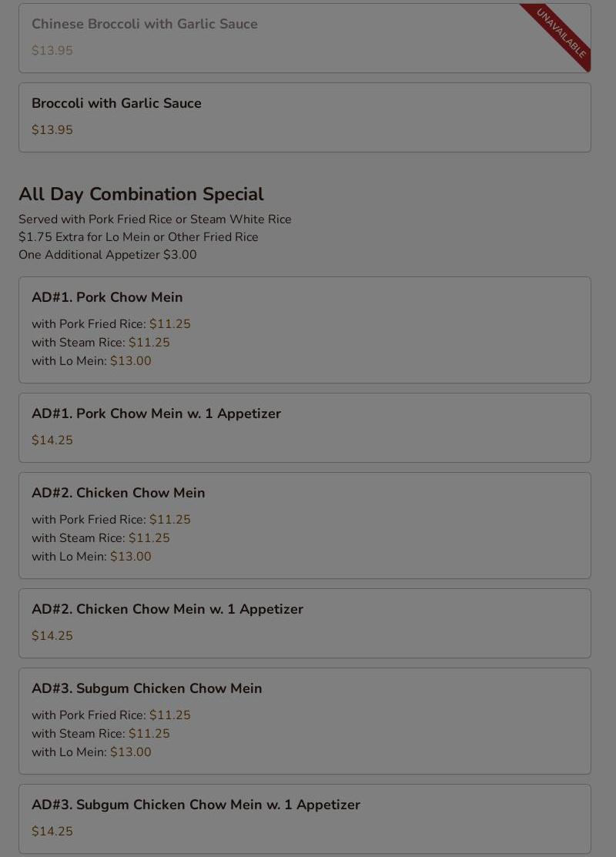Viewport: 616px width, 857px height.
Task: Click AD#2 Chicken Chow Mein Lo Mein $13.00 line
Action: click(92, 557)
